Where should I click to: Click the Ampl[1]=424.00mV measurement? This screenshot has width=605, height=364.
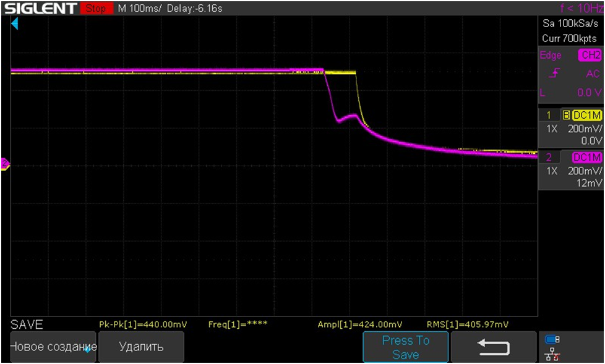click(360, 324)
